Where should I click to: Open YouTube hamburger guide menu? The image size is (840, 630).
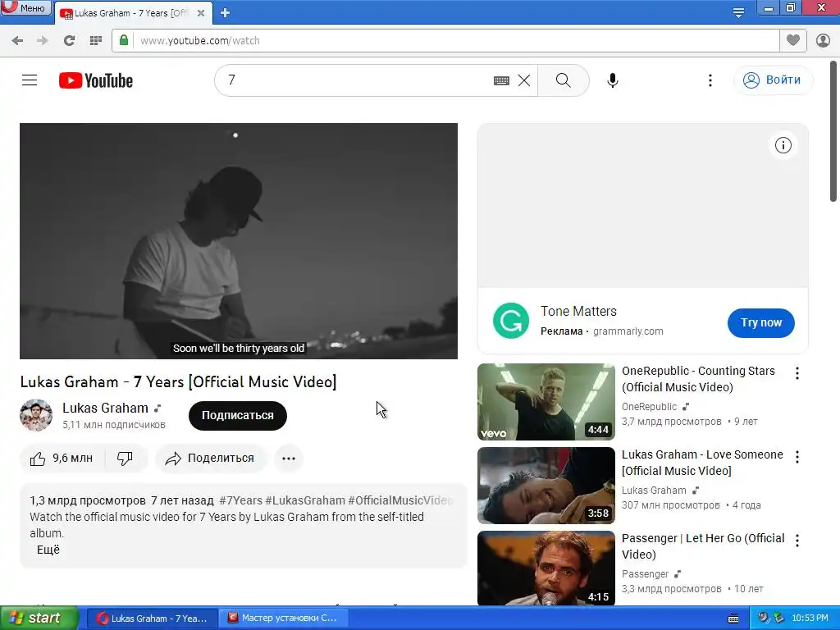click(x=30, y=80)
